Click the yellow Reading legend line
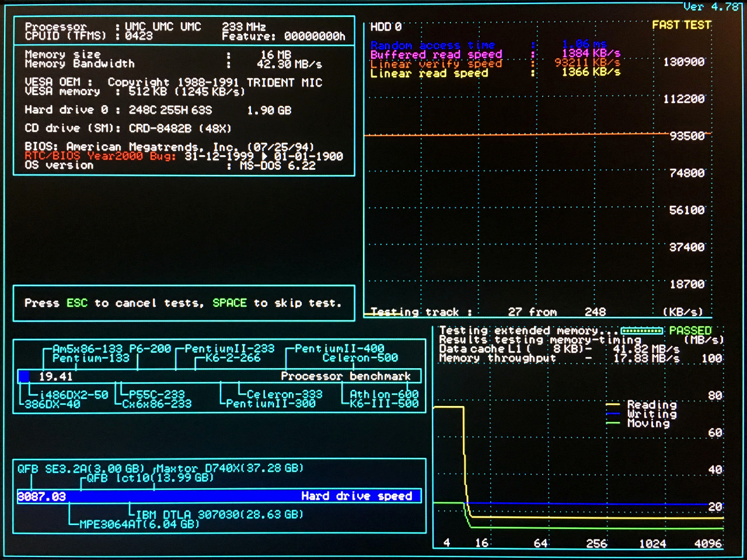747x560 pixels. click(x=613, y=404)
